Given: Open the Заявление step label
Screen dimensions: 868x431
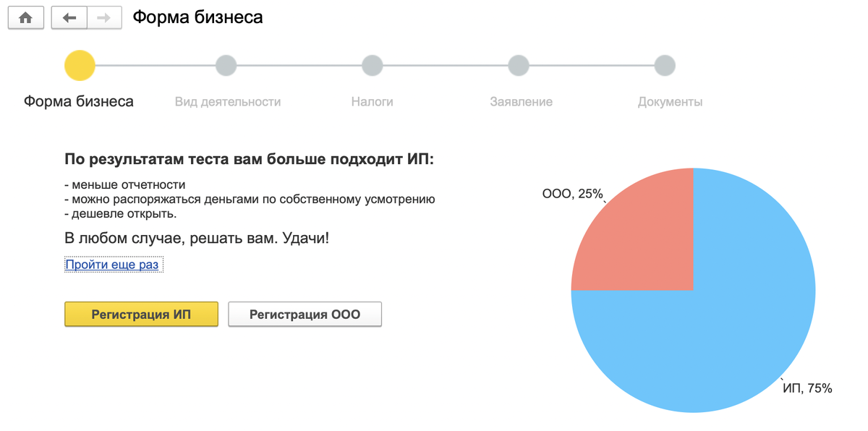Looking at the screenshot, I should pos(522,102).
